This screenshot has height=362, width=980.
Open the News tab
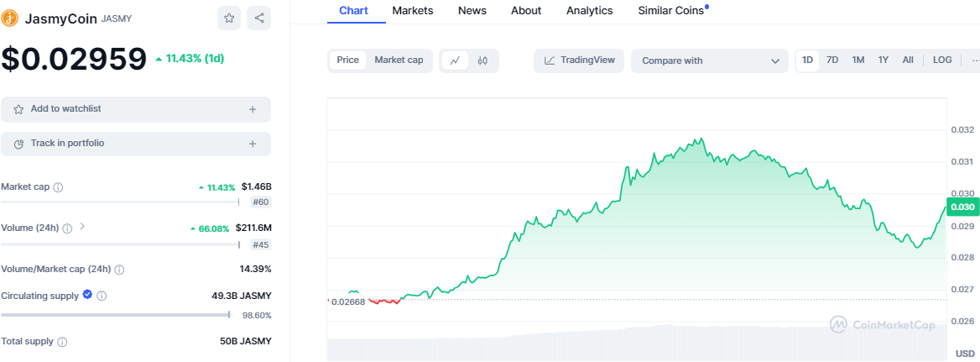[x=472, y=11]
